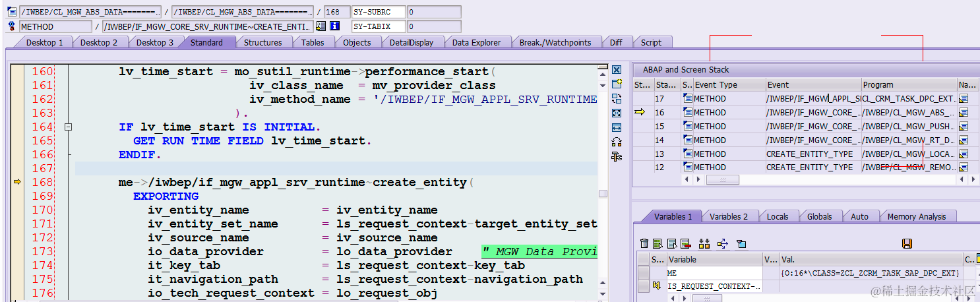980x302 pixels.
Task: Click the new tool icon below close icon
Action: click(x=617, y=84)
